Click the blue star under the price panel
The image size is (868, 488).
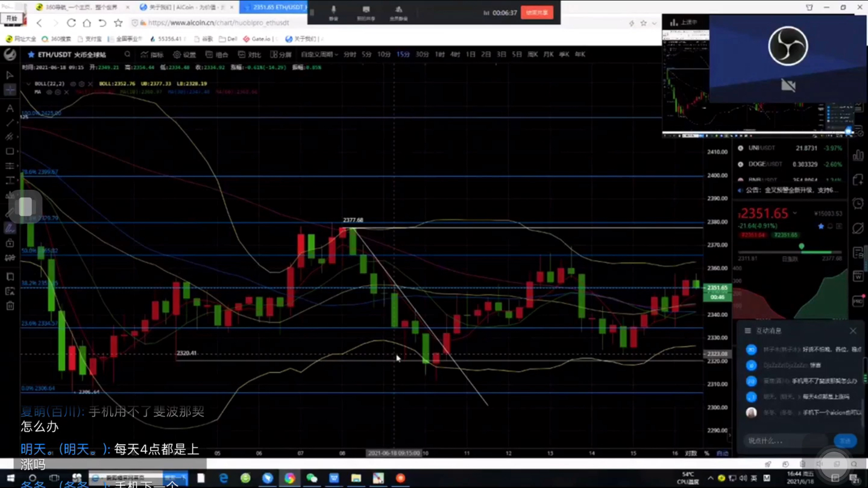820,227
